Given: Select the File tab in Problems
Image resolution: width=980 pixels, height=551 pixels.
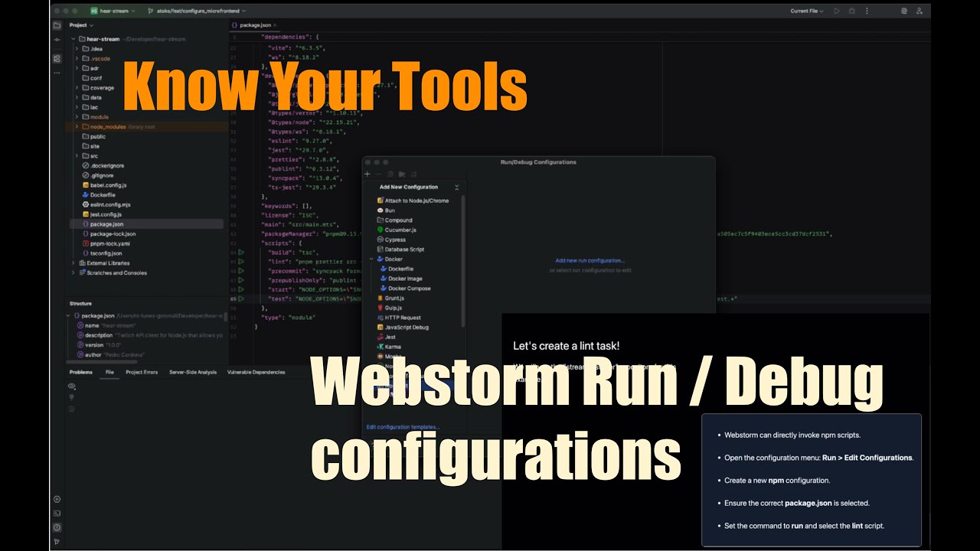Looking at the screenshot, I should [x=109, y=372].
